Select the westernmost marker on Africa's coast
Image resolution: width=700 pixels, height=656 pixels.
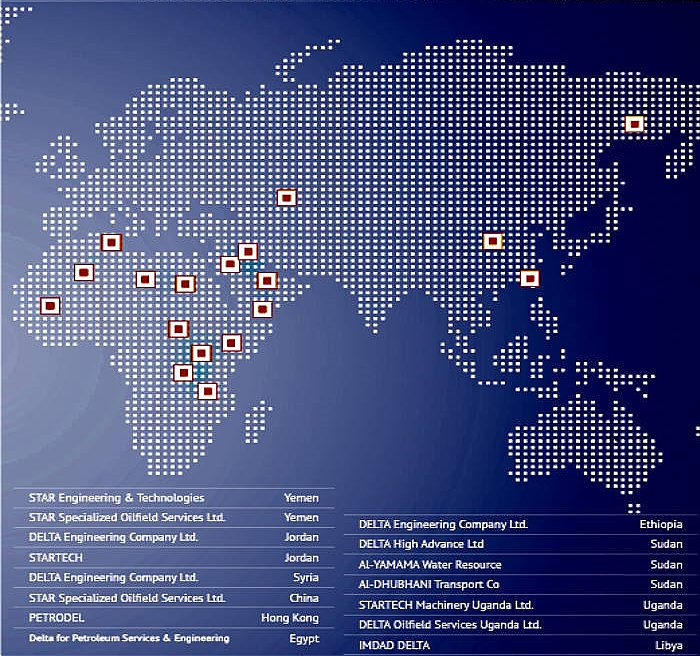point(49,305)
